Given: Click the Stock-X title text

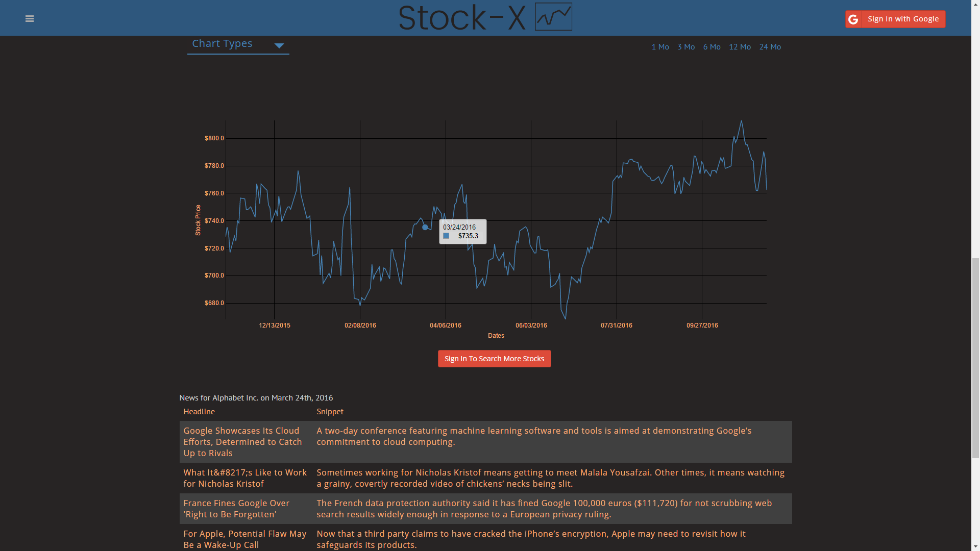Looking at the screenshot, I should [x=461, y=18].
